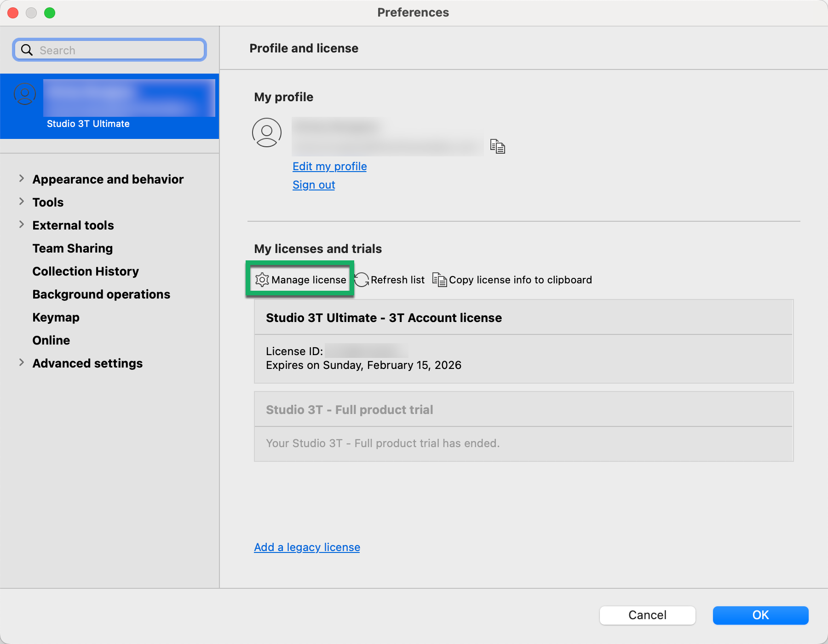Viewport: 828px width, 644px height.
Task: Select the Keymap preferences page
Action: tap(56, 317)
